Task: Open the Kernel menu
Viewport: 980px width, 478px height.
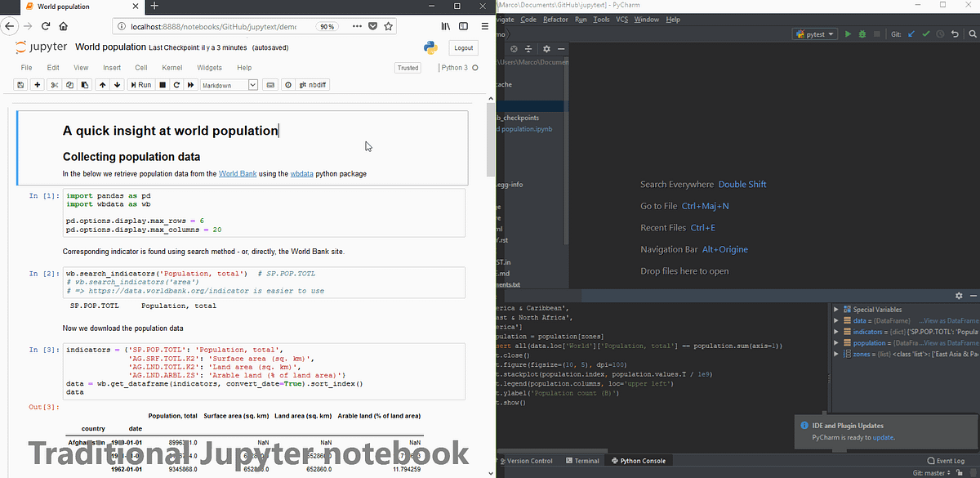Action: pos(171,67)
